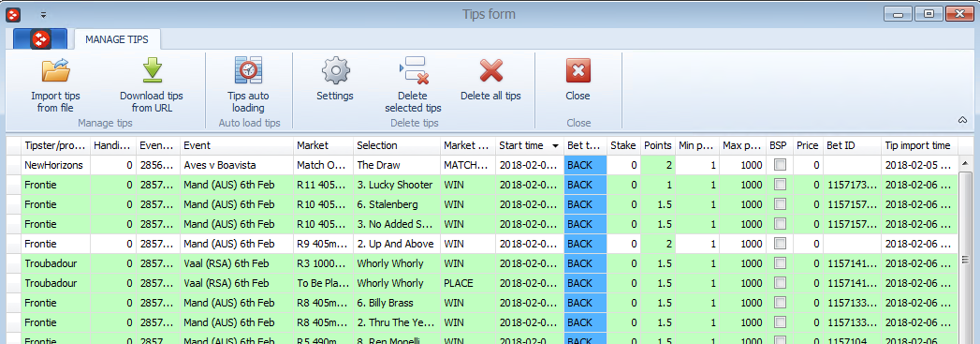980x344 pixels.
Task: Switch to MANAGE TIPS tab
Action: click(117, 39)
